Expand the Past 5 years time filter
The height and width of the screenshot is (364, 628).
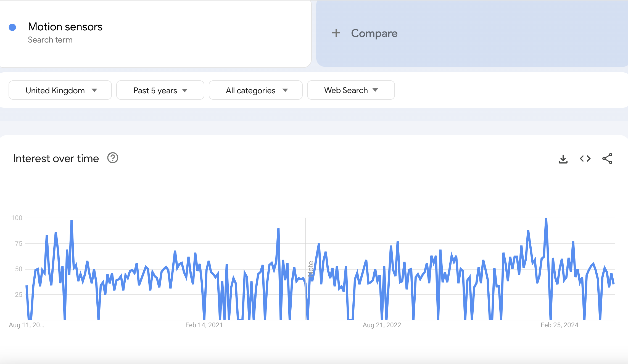click(160, 91)
